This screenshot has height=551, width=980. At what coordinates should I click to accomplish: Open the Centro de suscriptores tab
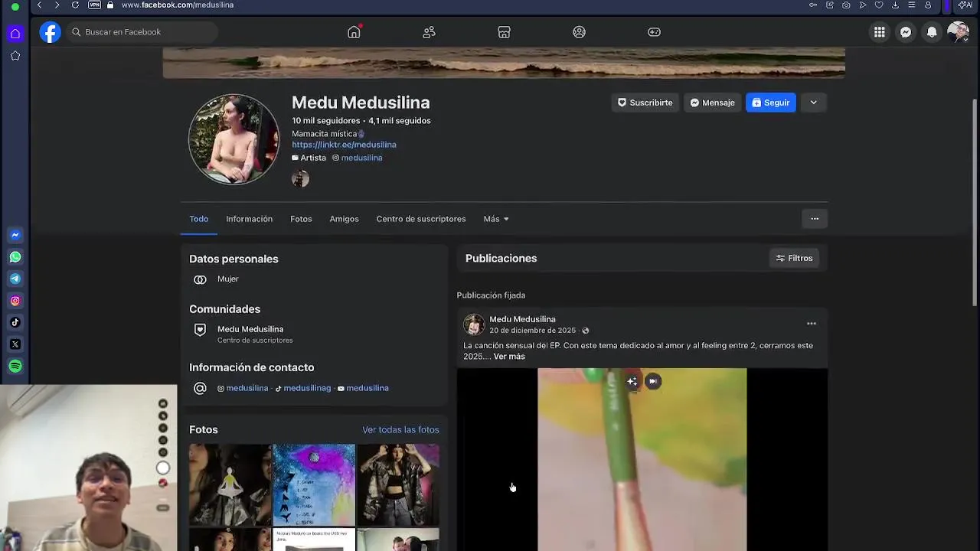coord(421,219)
